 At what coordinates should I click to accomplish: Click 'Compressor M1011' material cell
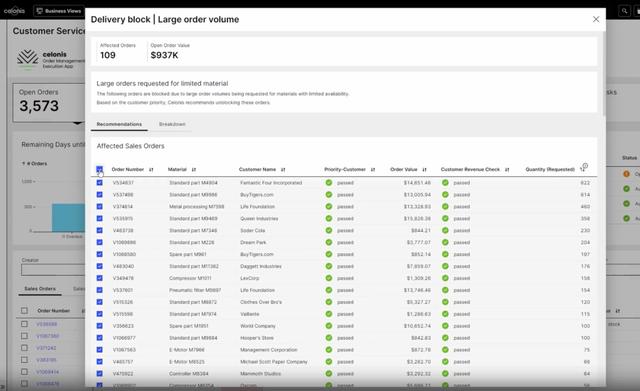click(190, 278)
